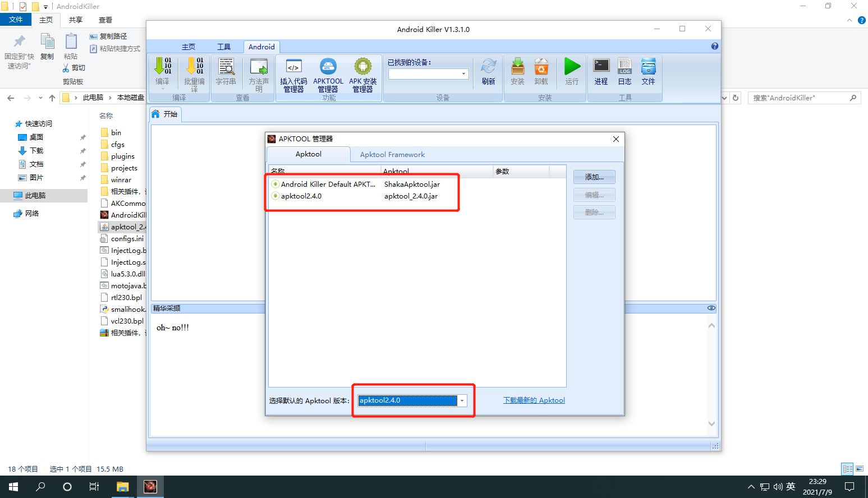Refresh the device list
The width and height of the screenshot is (868, 498).
tap(488, 72)
